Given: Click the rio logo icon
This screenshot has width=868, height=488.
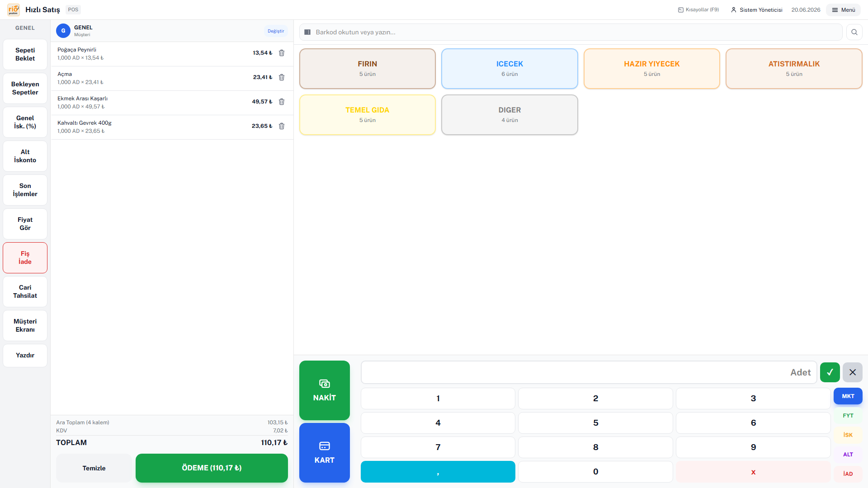Looking at the screenshot, I should click(x=14, y=9).
